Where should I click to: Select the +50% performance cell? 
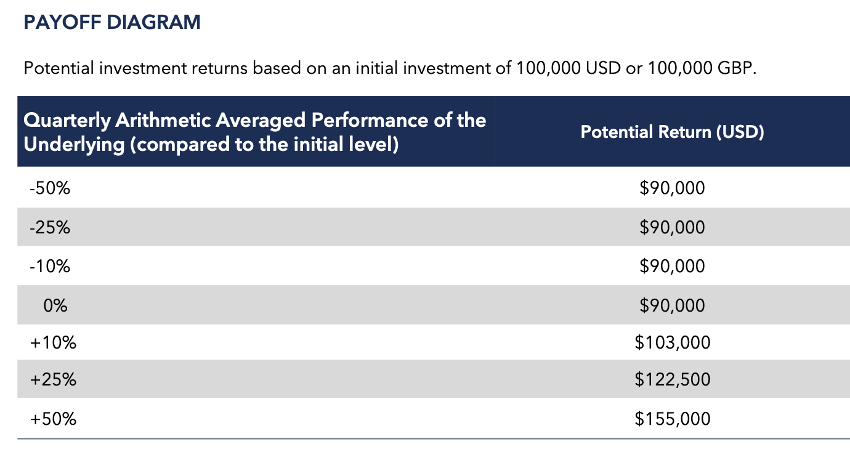pos(52,419)
